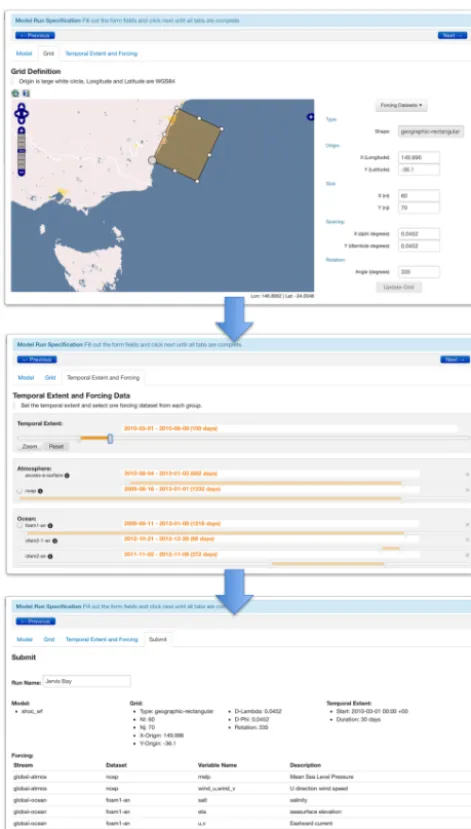The width and height of the screenshot is (471, 829).
Task: Click the "Mean Sea Level Pressure" description cell
Action: point(321,777)
